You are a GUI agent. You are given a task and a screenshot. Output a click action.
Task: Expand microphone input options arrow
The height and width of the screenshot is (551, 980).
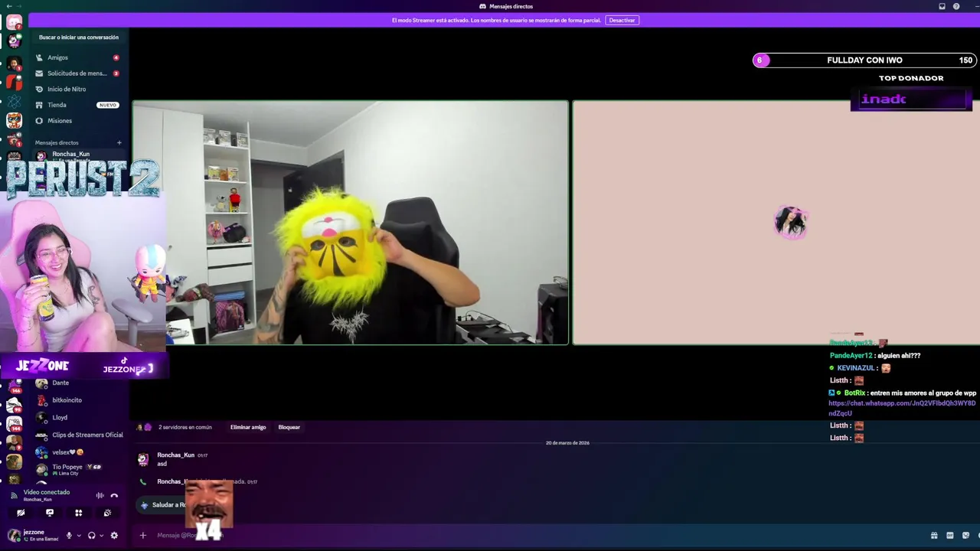[78, 536]
